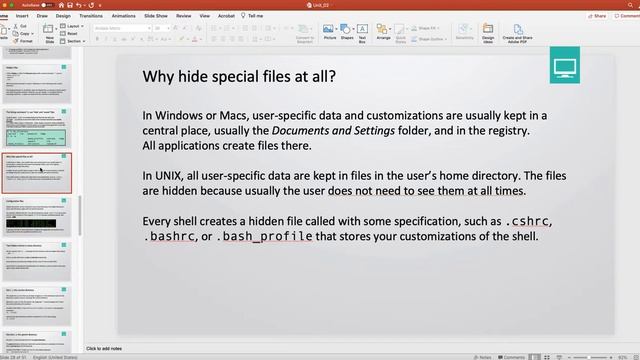Undo the last action
640x360 pixels.
pyautogui.click(x=79, y=5)
